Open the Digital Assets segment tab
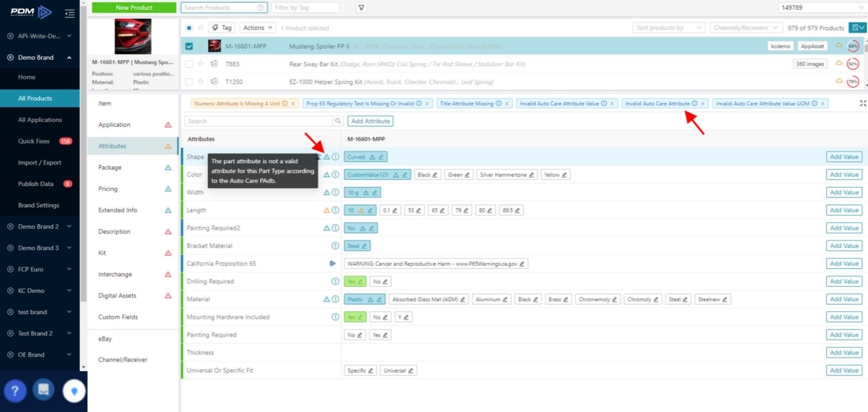Image resolution: width=868 pixels, height=412 pixels. click(133, 296)
